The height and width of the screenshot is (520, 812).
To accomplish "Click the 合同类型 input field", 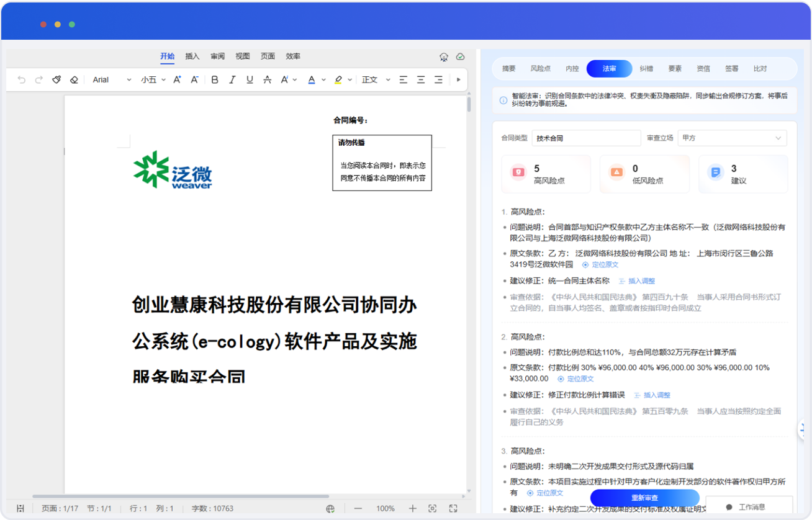I will (586, 138).
